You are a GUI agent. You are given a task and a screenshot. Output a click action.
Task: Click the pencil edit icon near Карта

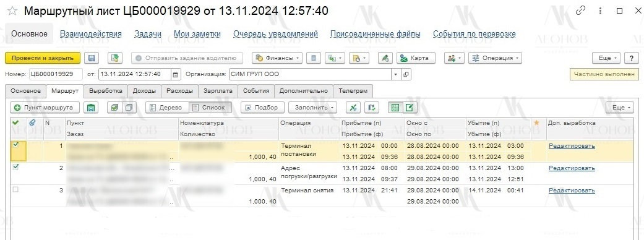click(x=385, y=58)
